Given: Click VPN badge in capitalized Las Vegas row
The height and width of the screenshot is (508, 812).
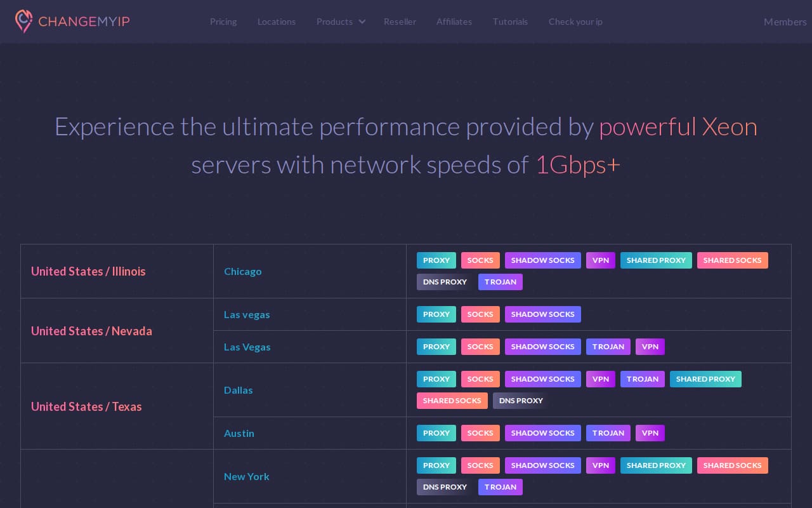Looking at the screenshot, I should tap(650, 347).
